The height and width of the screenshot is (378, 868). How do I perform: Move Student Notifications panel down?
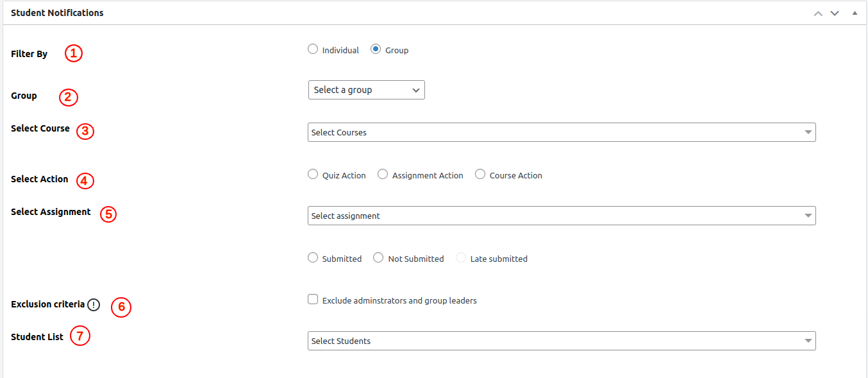835,13
